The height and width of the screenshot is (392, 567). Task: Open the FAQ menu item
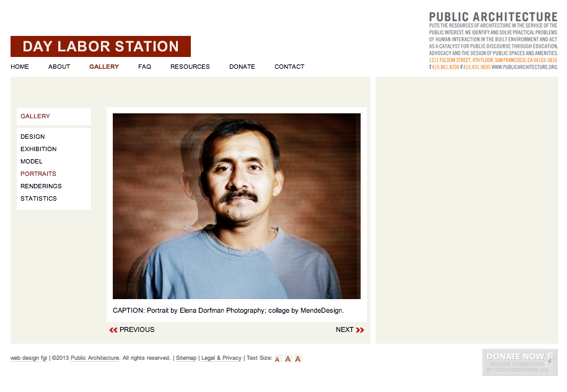144,66
